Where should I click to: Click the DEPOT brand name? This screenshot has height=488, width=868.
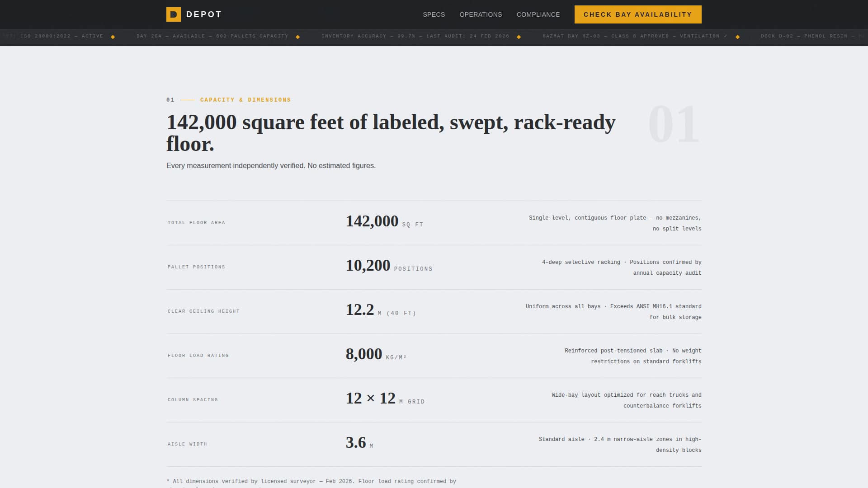[x=204, y=14]
